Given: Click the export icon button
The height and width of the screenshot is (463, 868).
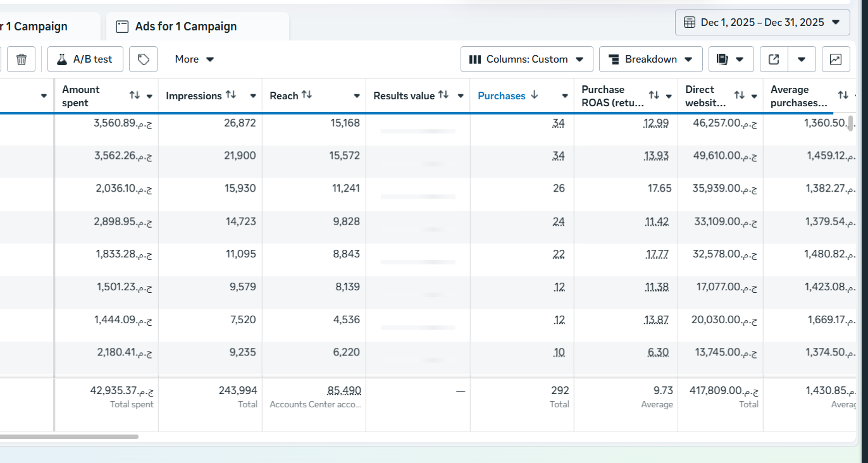Looking at the screenshot, I should pyautogui.click(x=774, y=59).
